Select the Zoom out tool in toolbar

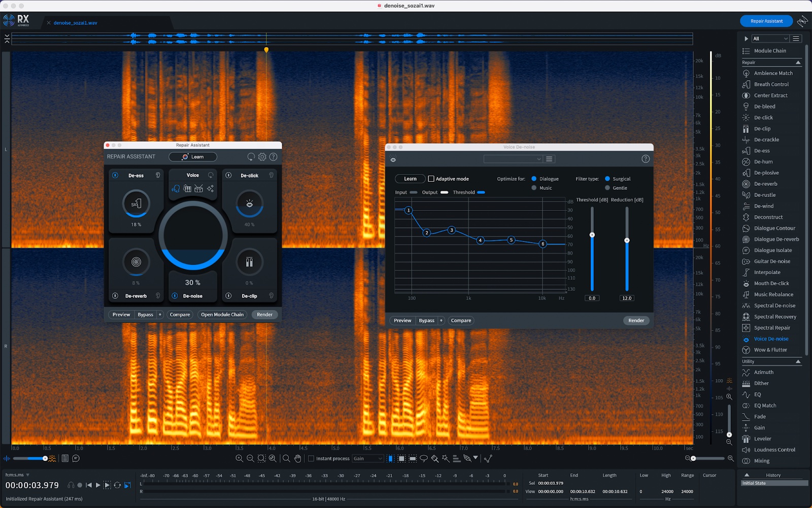250,458
